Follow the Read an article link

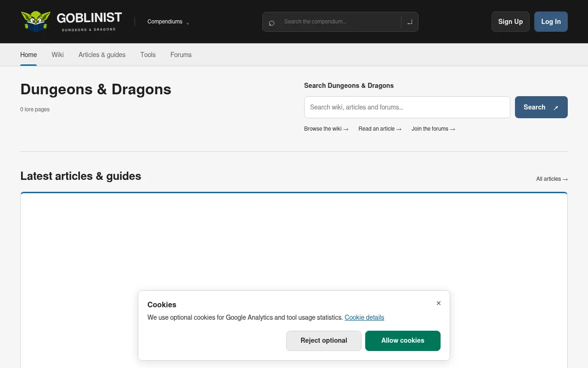tap(380, 129)
